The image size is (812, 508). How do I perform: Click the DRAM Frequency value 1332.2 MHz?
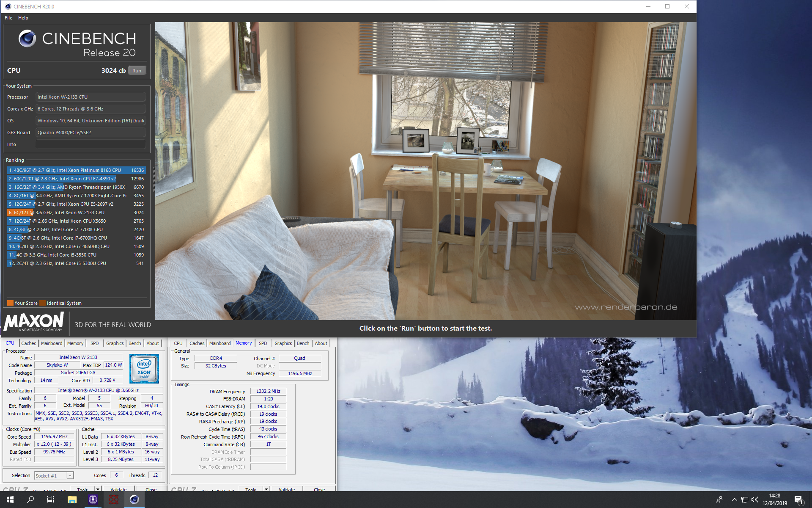tap(268, 391)
